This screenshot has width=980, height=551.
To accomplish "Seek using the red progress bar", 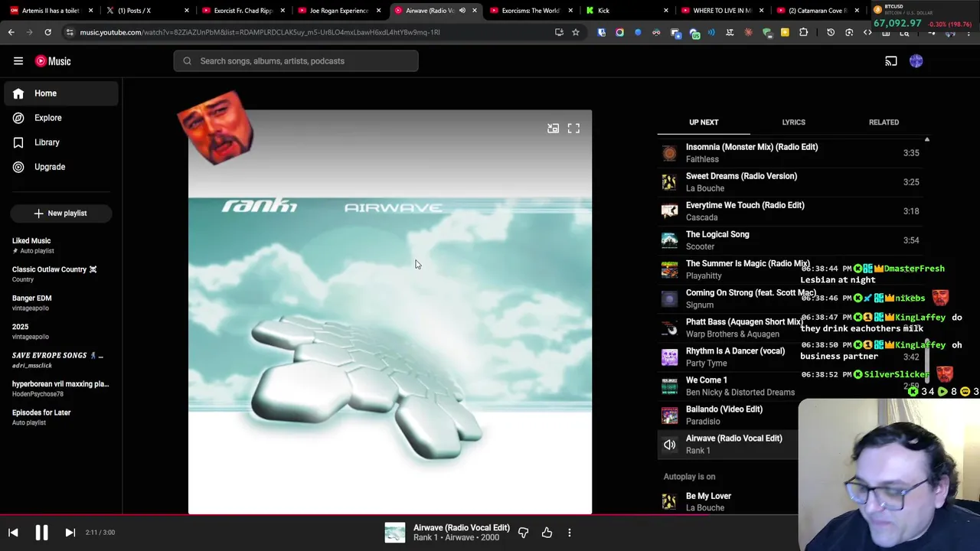I will [x=490, y=514].
